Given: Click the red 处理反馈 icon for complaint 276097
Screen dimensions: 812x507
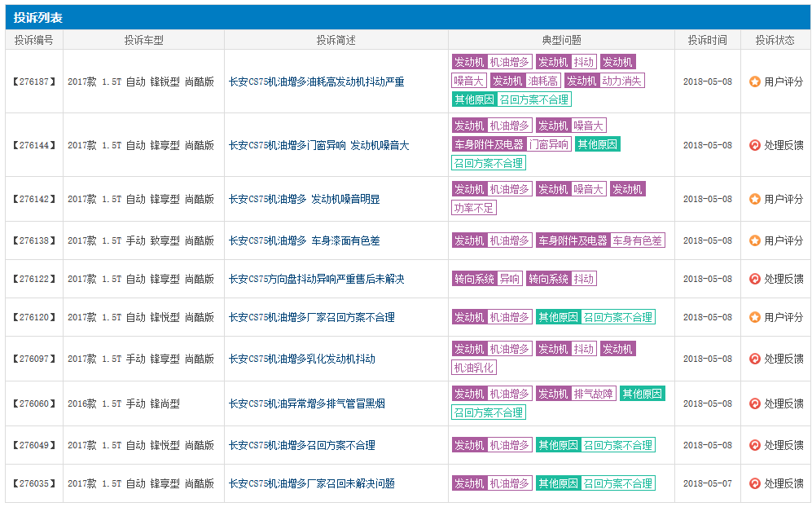Looking at the screenshot, I should (754, 359).
